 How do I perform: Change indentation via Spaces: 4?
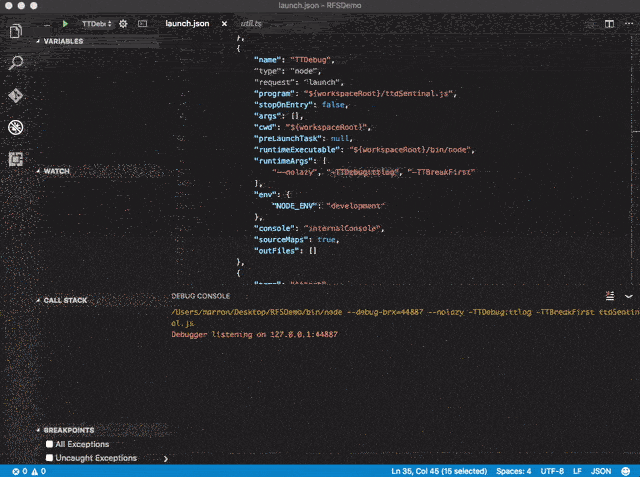513,471
